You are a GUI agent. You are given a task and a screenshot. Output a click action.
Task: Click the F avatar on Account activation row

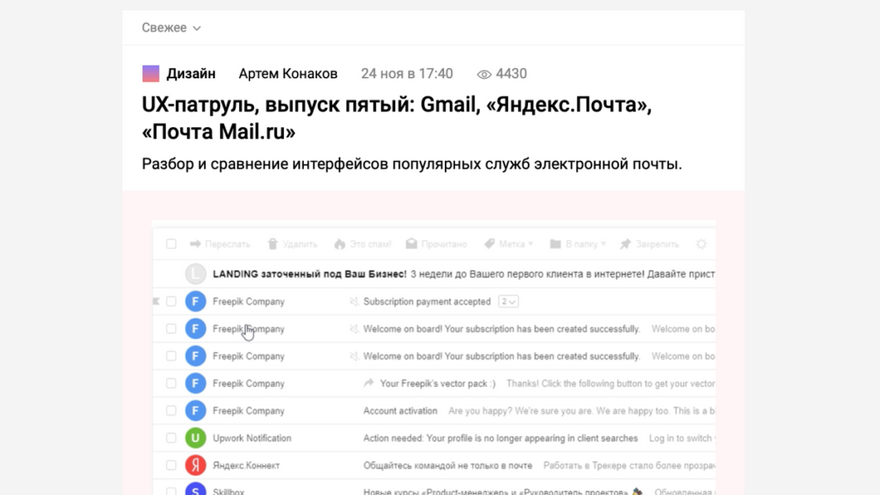[x=195, y=411]
